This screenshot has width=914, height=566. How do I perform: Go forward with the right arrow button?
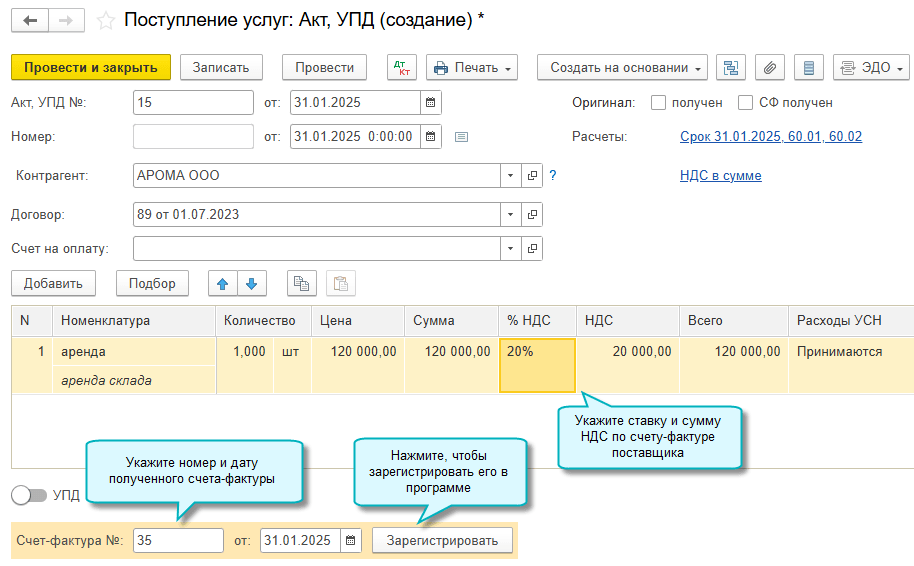66,21
